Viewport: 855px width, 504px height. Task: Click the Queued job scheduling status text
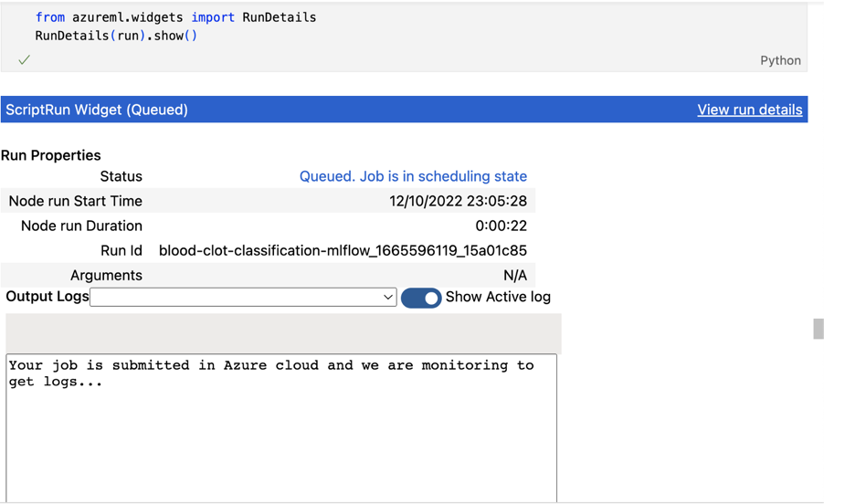413,176
